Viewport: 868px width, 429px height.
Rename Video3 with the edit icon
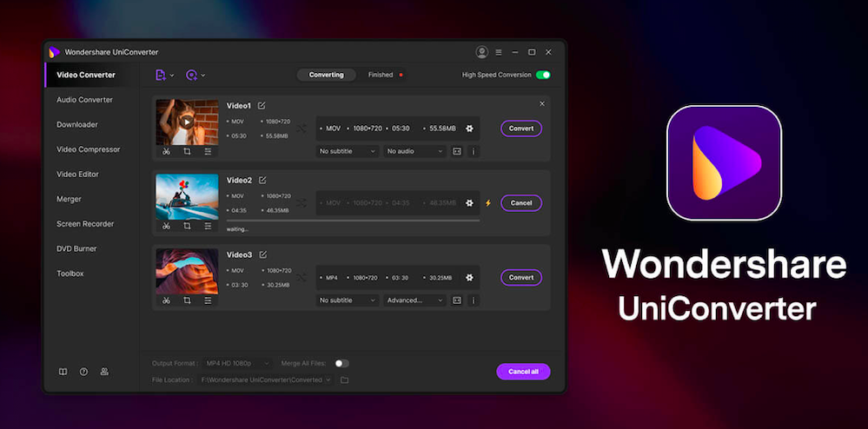pos(263,254)
